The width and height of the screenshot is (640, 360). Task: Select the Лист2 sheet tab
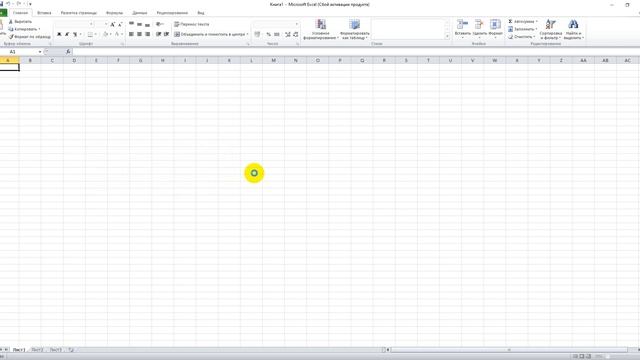[x=37, y=350]
